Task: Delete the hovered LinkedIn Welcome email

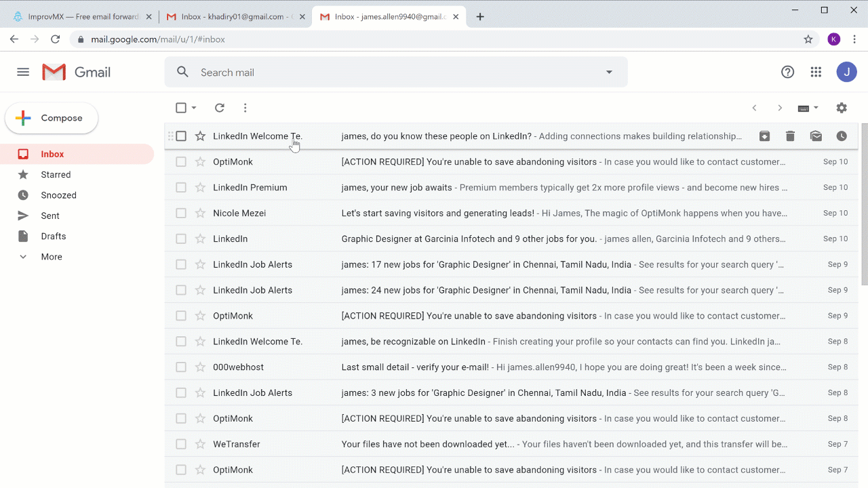Action: point(790,136)
